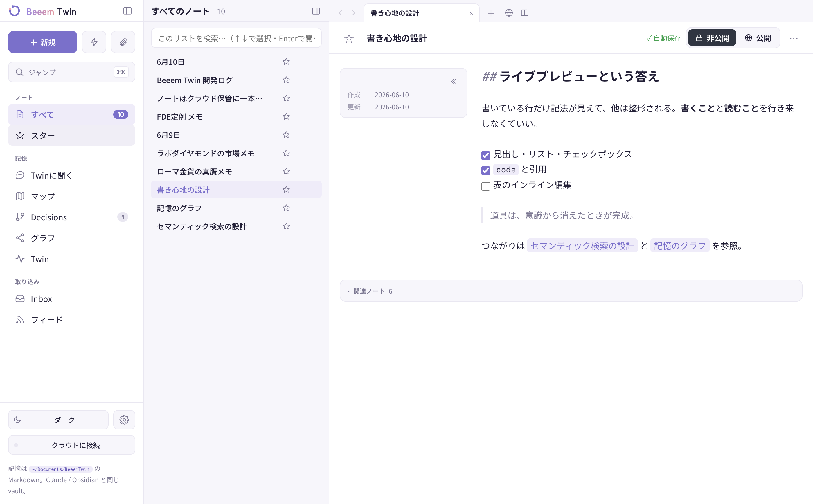Click クラウドに接続 button
813x504 pixels.
[72, 445]
